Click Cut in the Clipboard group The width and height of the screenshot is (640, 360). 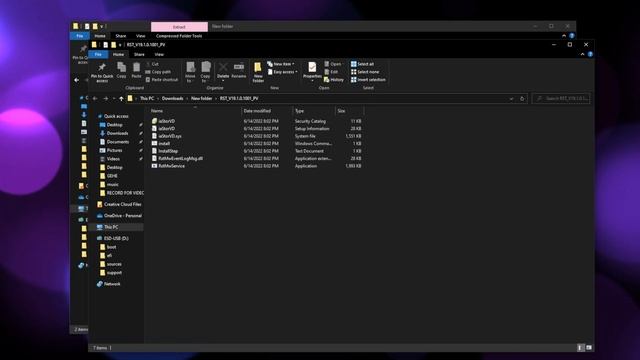click(152, 64)
